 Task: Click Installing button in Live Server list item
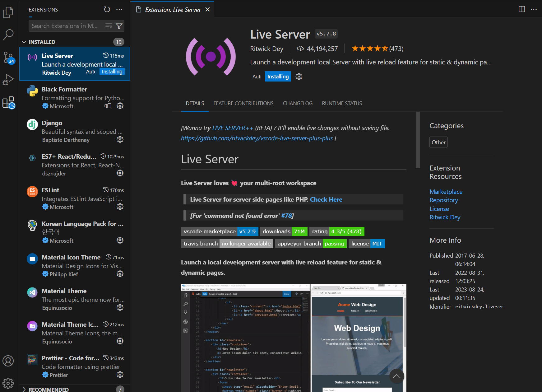click(112, 72)
